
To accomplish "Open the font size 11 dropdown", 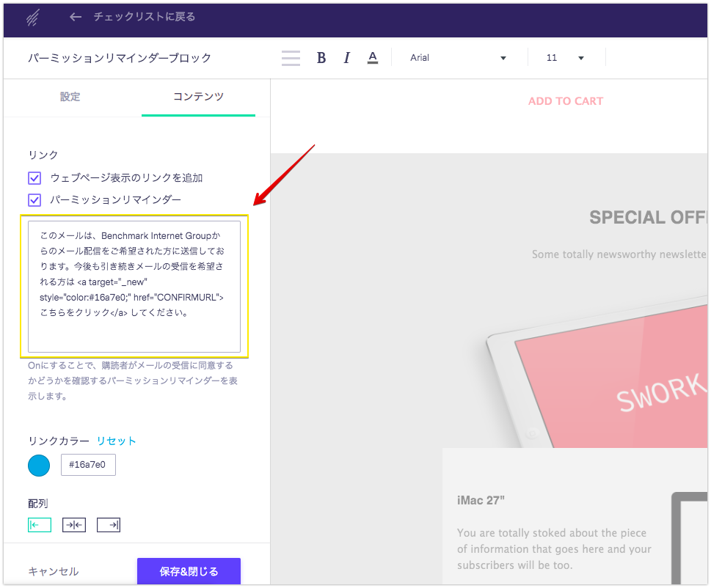I will pos(562,57).
